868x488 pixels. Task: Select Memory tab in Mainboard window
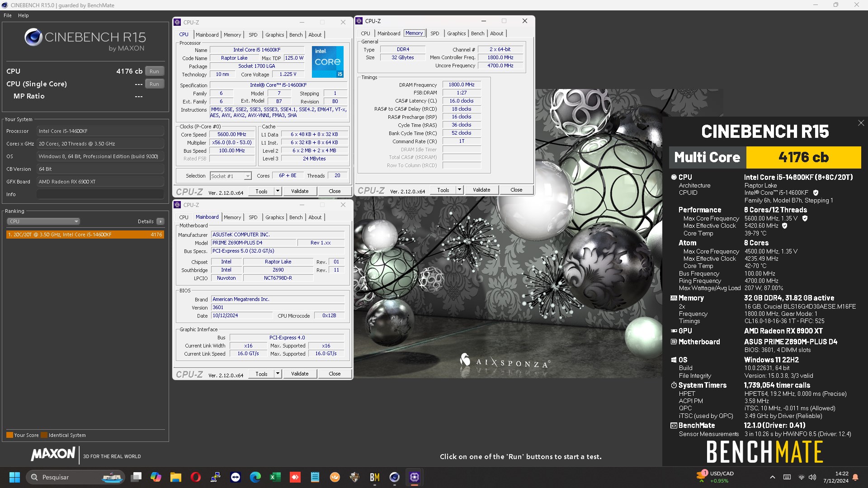click(x=232, y=217)
